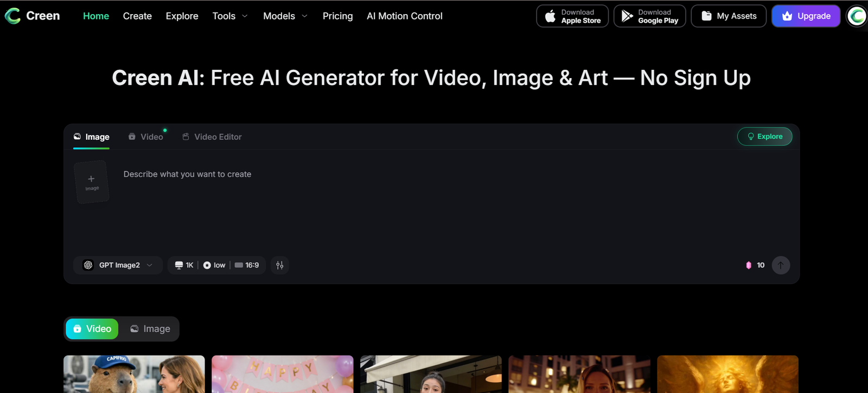Change the 16:9 aspect ratio setting
This screenshot has width=868, height=393.
coord(247,265)
